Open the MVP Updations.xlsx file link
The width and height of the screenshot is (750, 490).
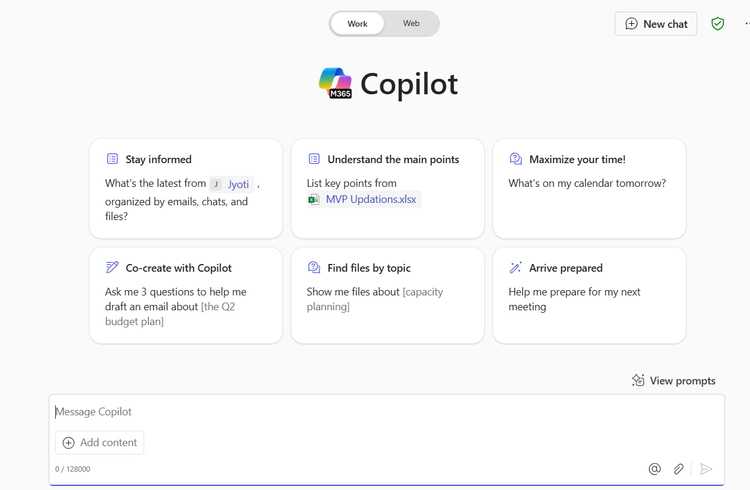coord(371,199)
